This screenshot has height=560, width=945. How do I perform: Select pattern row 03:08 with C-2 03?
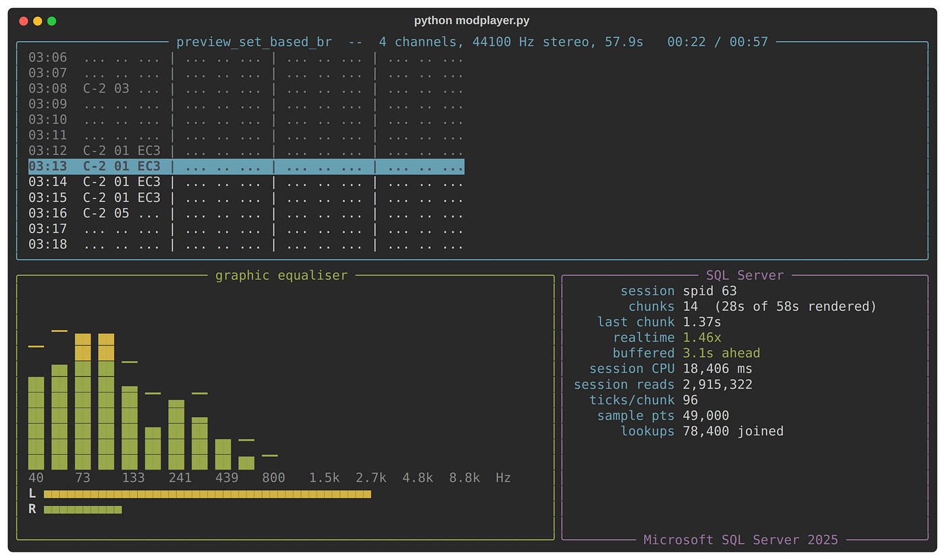click(x=246, y=89)
